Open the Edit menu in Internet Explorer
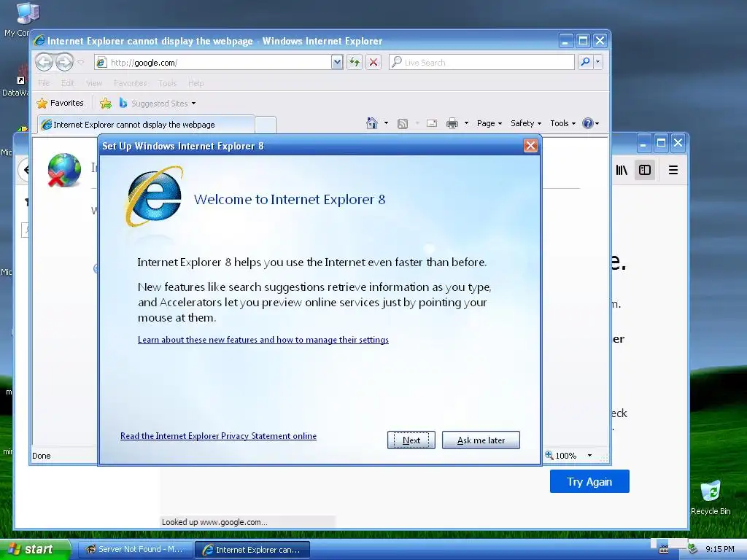Viewport: 747px width, 560px height. click(68, 83)
